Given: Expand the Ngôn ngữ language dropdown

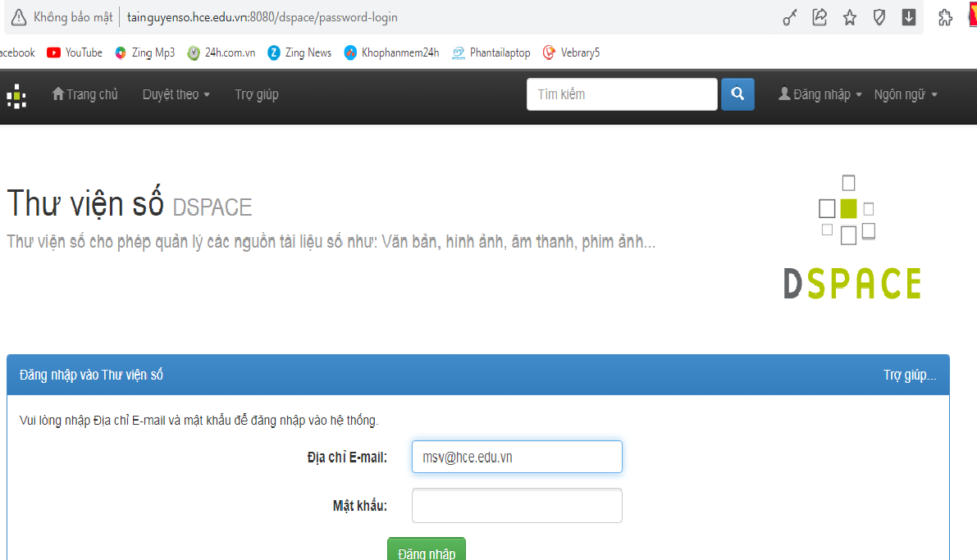Looking at the screenshot, I should pyautogui.click(x=906, y=94).
